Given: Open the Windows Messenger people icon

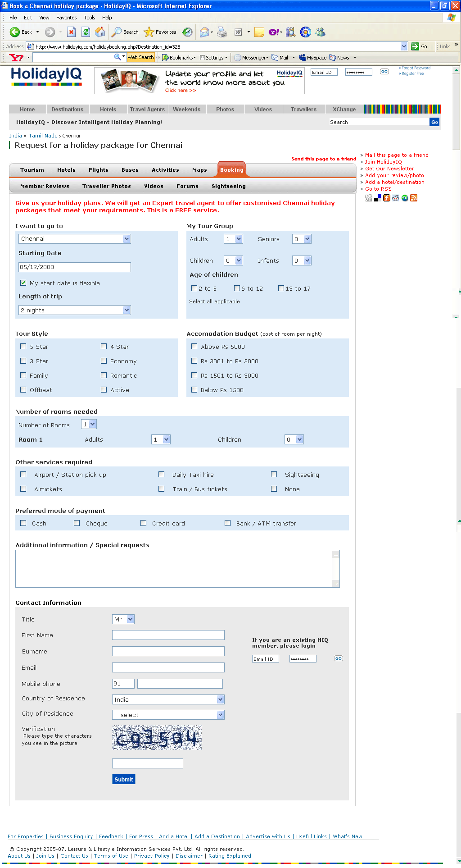Looking at the screenshot, I should coord(320,32).
